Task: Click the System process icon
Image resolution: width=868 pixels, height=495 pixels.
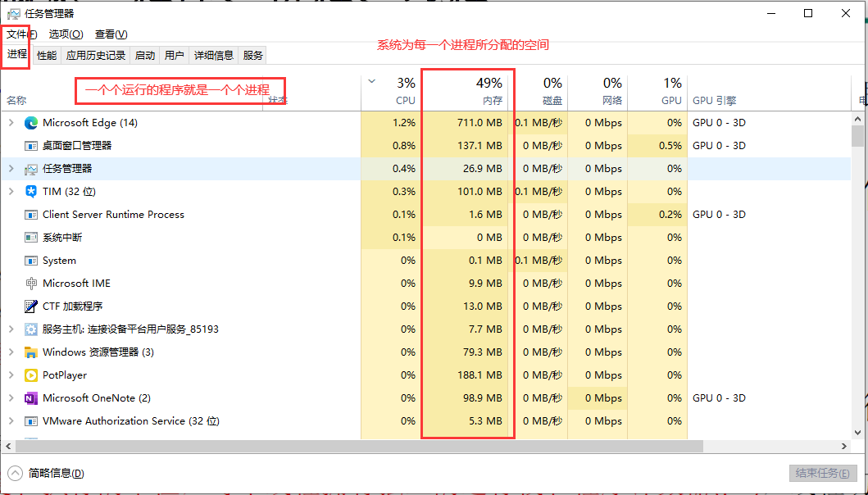Action: (31, 261)
